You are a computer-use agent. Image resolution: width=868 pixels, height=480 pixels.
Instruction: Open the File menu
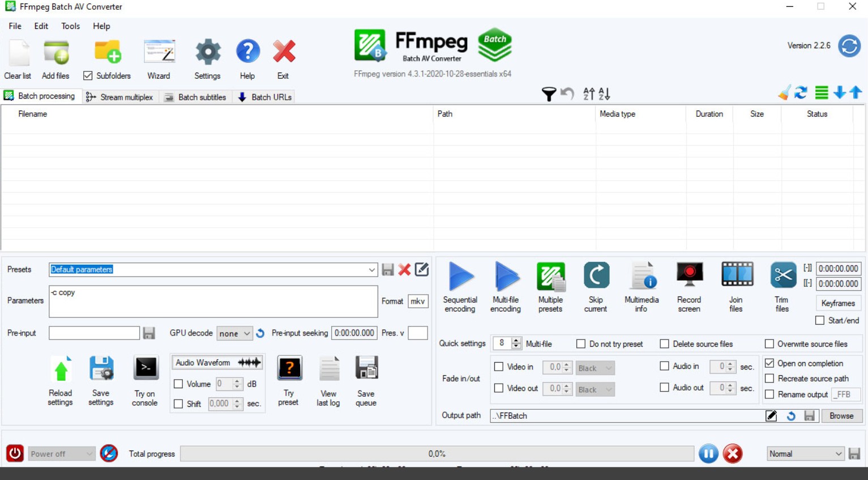click(x=15, y=26)
